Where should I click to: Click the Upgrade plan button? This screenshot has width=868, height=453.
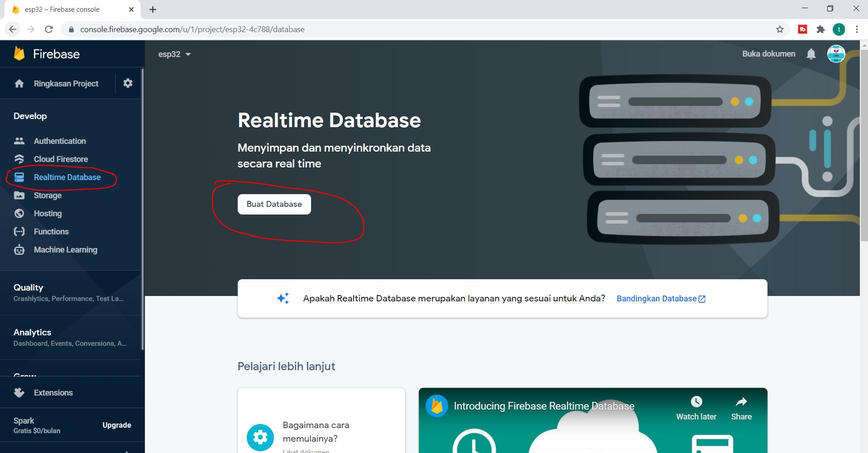[117, 425]
